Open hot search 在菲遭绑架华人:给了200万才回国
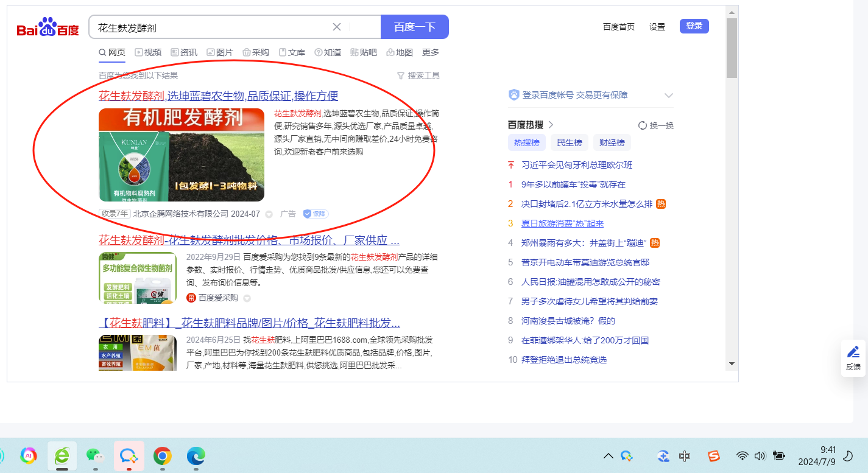Viewport: 868px width, 473px height. coord(585,340)
